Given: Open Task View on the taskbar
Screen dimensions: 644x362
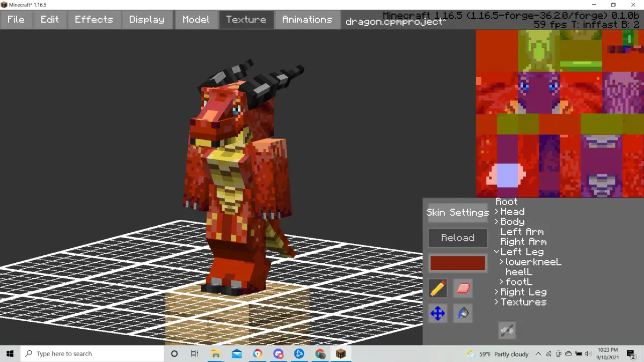Looking at the screenshot, I should tap(194, 354).
